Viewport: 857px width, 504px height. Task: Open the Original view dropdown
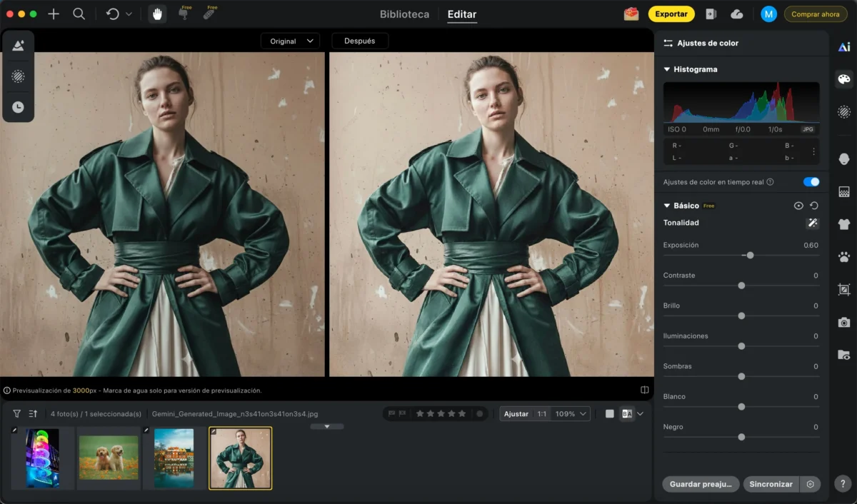(x=290, y=41)
